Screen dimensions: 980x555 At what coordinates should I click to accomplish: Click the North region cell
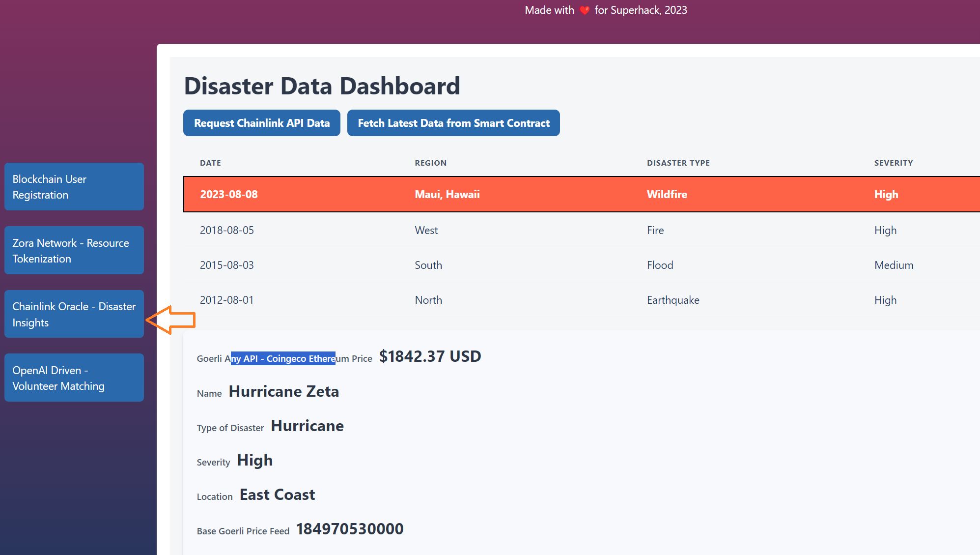(x=428, y=300)
